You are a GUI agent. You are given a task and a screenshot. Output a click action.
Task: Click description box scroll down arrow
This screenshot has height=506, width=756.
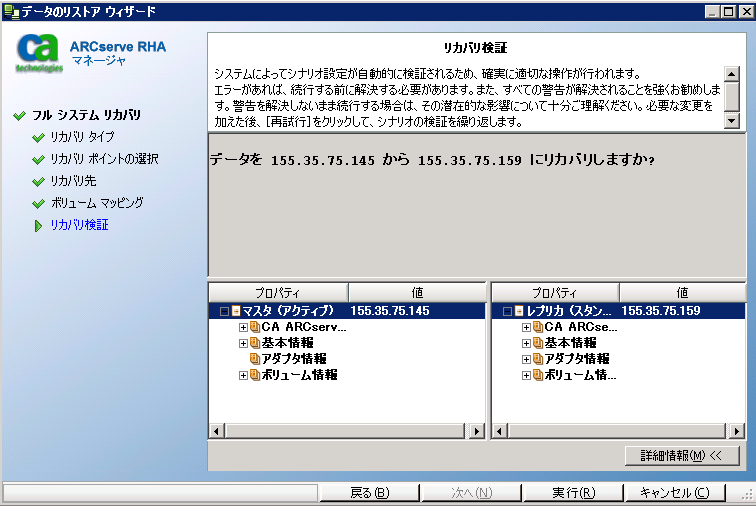[x=731, y=121]
